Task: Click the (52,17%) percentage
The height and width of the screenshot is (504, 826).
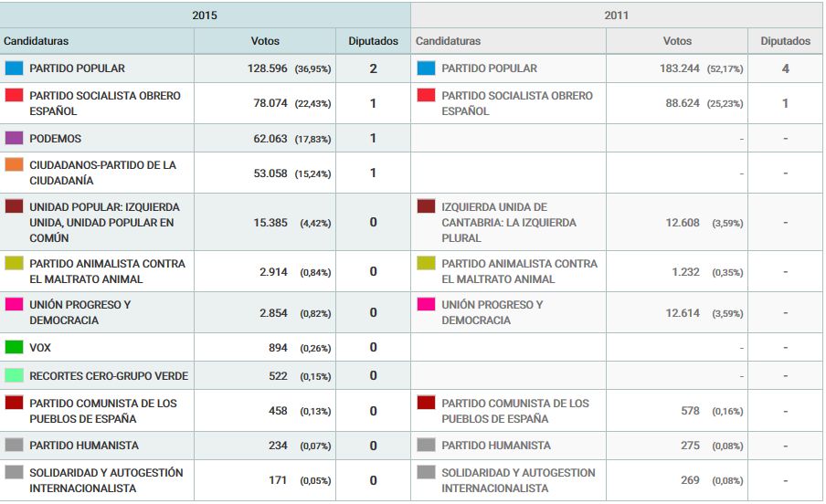Action: coord(725,69)
